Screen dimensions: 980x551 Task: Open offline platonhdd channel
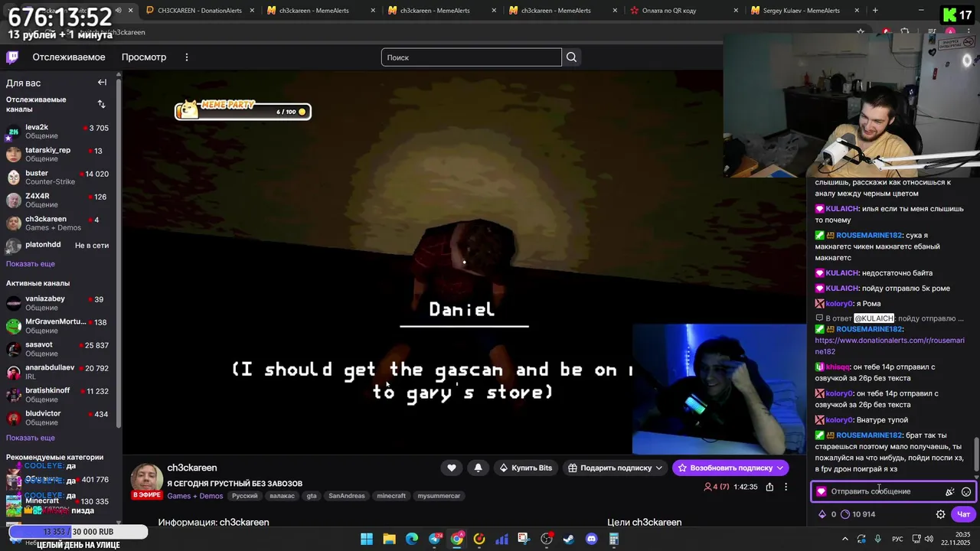58,246
